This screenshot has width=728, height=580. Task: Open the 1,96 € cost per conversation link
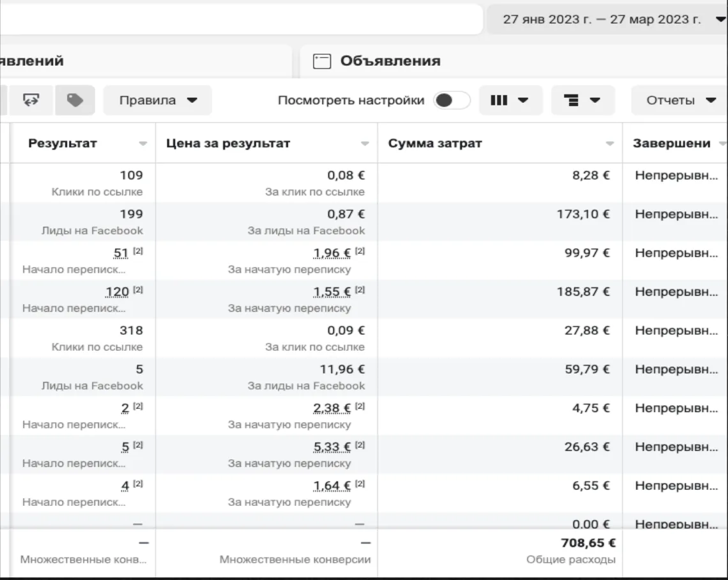pos(332,253)
